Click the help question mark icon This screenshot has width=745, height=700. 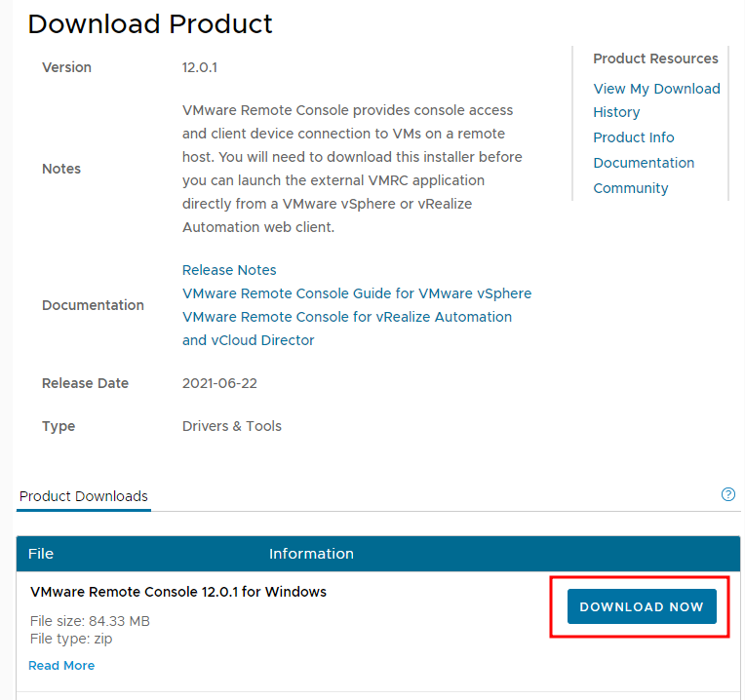click(x=727, y=494)
